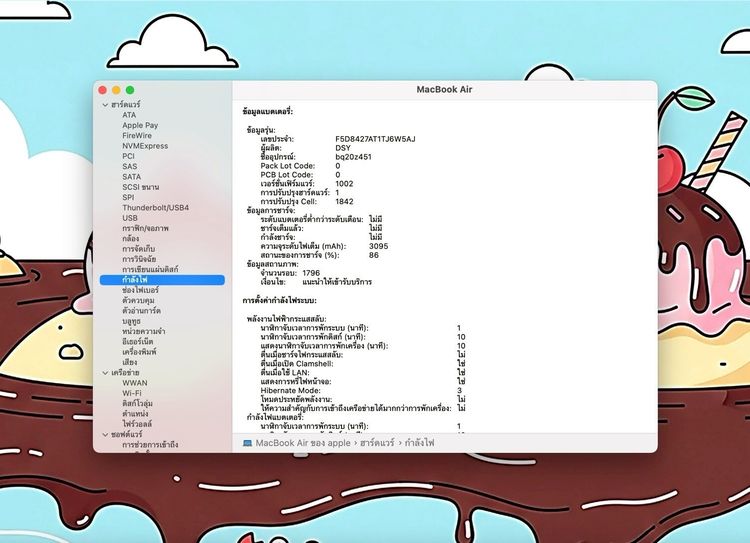Screen dimensions: 750x543
Task: Click the laptop icon in the path bar
Action: point(248,442)
